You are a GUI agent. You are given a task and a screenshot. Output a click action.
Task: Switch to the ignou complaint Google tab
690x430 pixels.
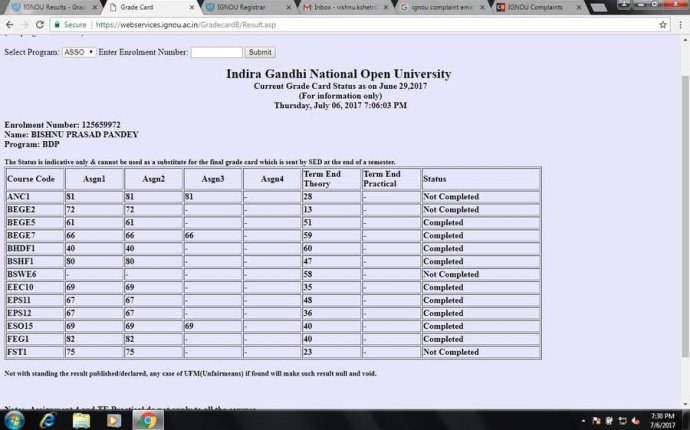tap(440, 7)
